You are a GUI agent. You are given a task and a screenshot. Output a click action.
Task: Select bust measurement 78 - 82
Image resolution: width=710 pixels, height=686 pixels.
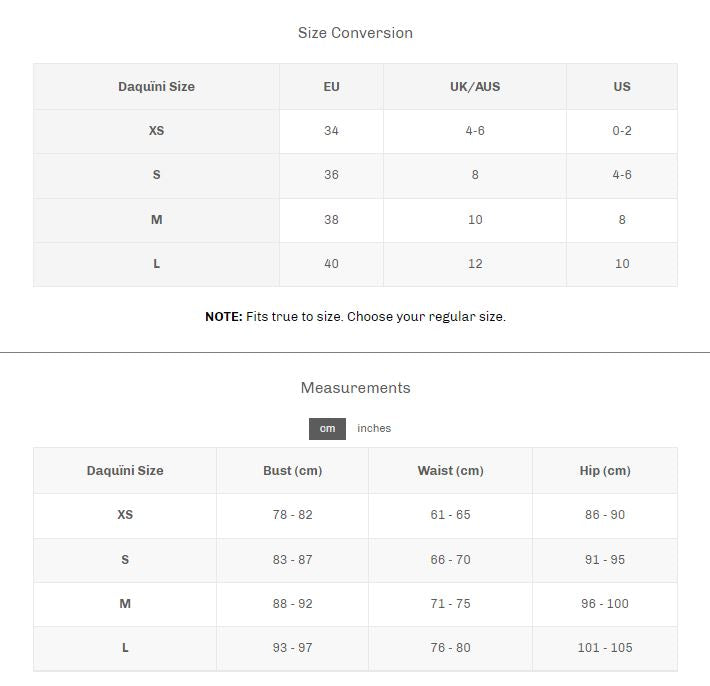292,515
